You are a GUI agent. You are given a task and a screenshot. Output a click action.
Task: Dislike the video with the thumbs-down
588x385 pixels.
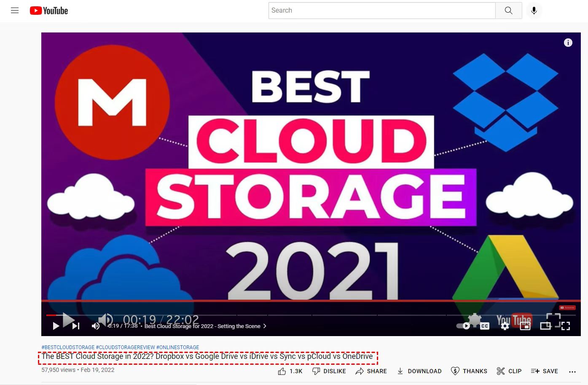click(x=329, y=371)
